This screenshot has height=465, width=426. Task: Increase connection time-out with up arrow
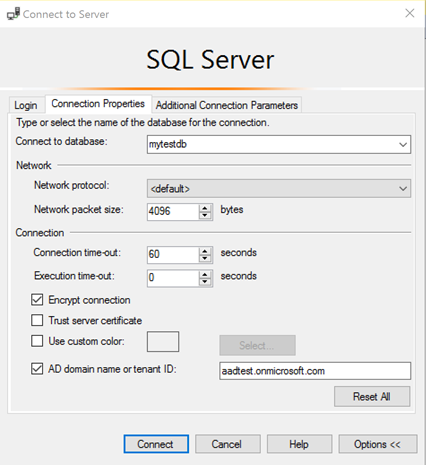coord(205,251)
